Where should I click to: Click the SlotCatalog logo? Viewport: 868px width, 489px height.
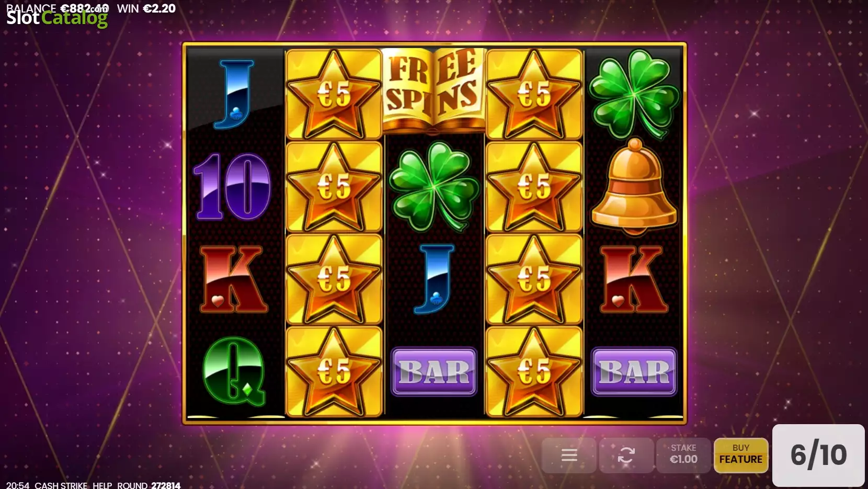57,18
